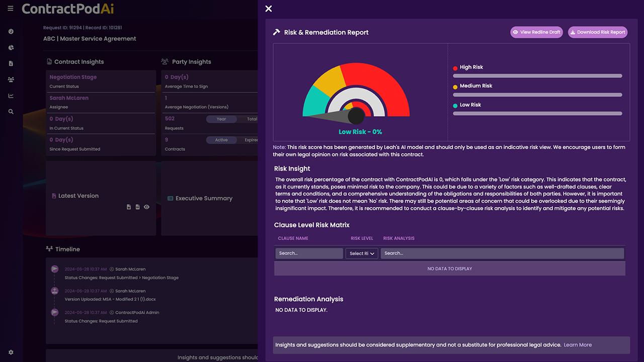Open the hamburger menu in the top bar
Viewport: 644px width, 362px height.
tap(11, 9)
